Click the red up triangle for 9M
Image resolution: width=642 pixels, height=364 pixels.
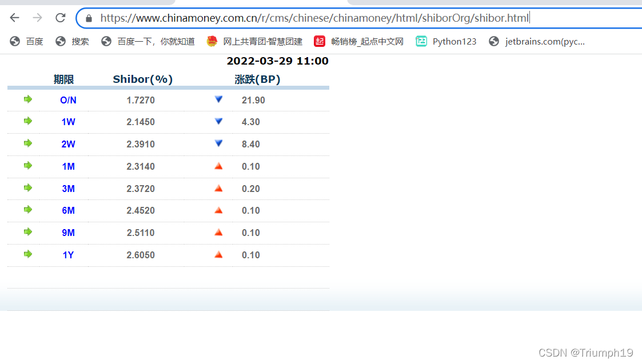point(218,232)
